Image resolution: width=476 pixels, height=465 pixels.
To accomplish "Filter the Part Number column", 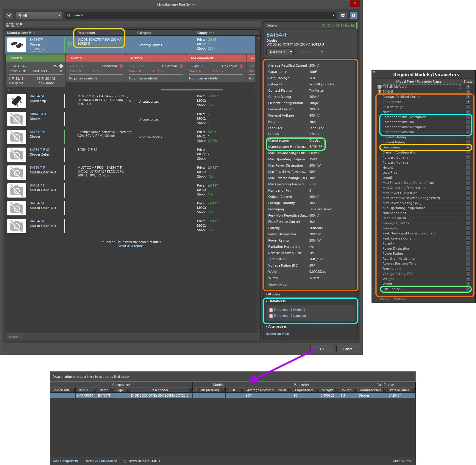I will click(413, 390).
